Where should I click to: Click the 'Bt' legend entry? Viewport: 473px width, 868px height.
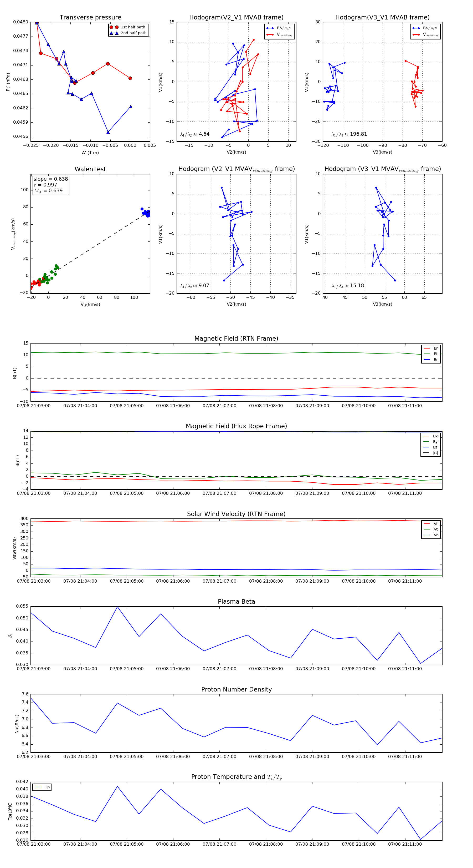tap(431, 354)
